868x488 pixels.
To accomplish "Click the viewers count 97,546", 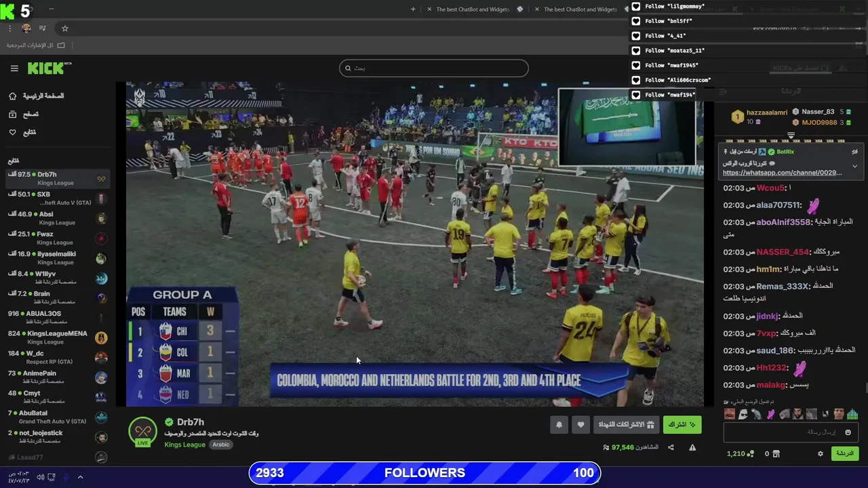I will tap(623, 447).
